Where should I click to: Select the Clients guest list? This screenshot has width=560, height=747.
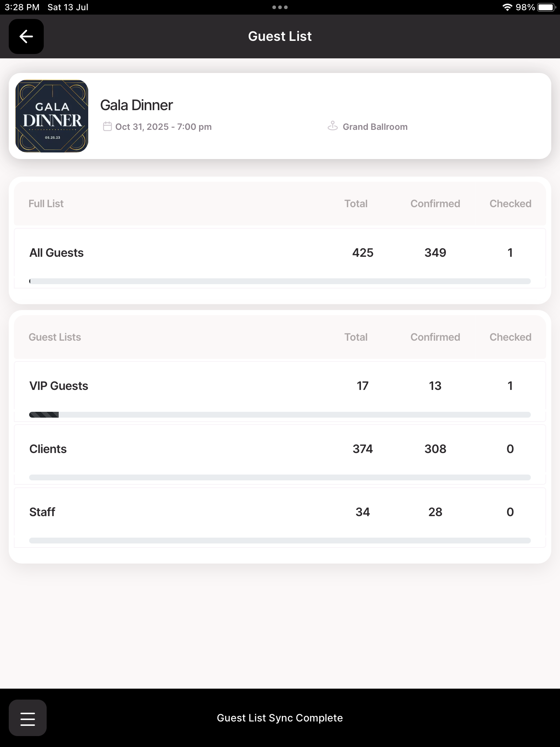click(x=48, y=449)
